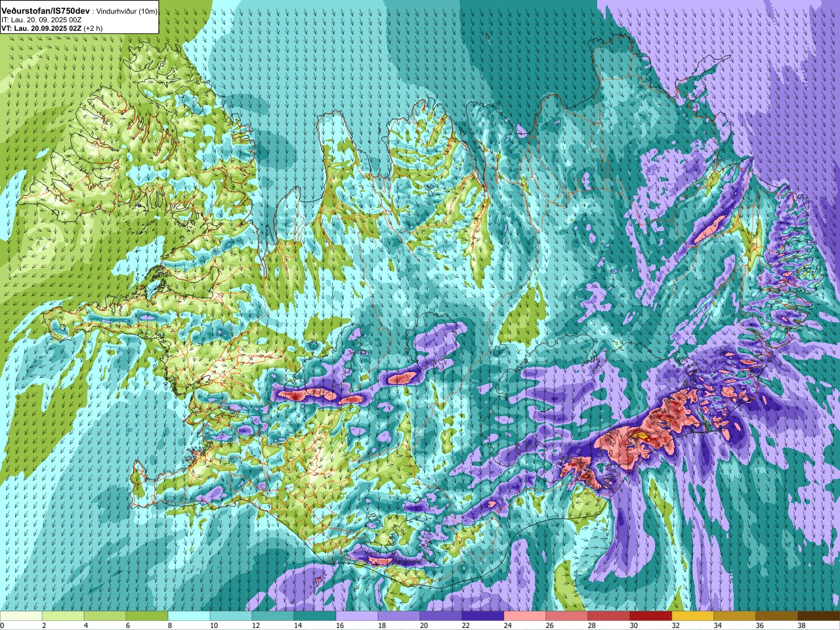Pick the 36–38 brown legend swatch
This screenshot has height=630, width=840.
(x=777, y=617)
